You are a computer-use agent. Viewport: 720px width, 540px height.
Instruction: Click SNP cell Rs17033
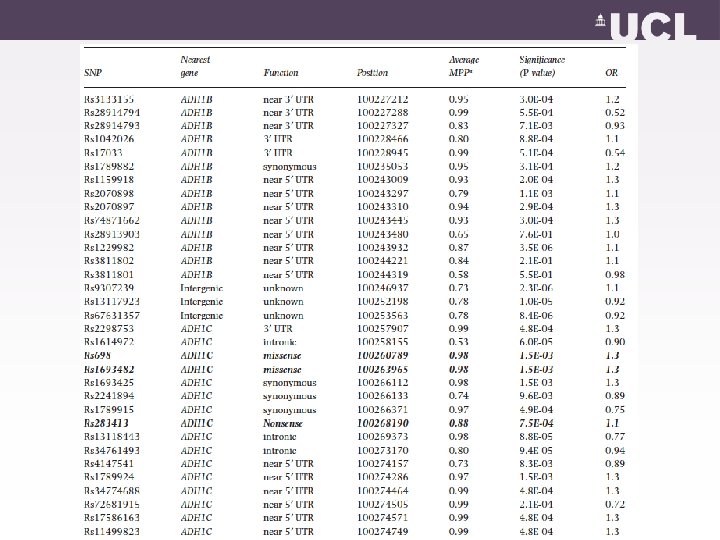point(103,152)
